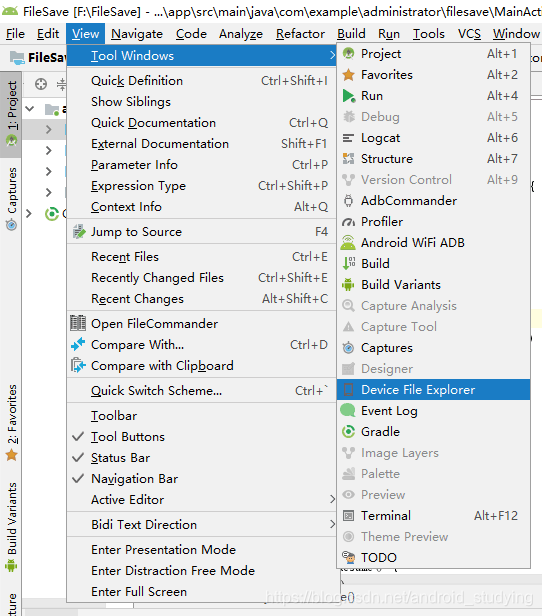Select Parameter Info
The image size is (542, 616).
(x=201, y=165)
